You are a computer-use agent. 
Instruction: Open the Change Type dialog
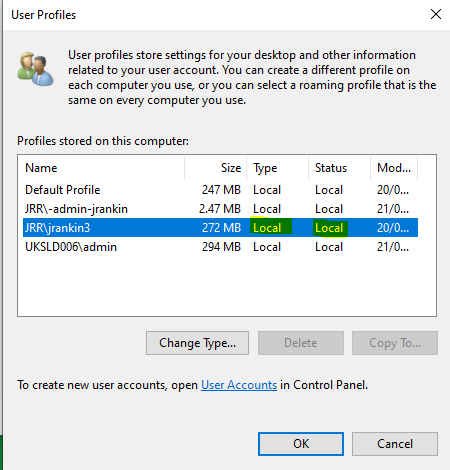pyautogui.click(x=197, y=343)
